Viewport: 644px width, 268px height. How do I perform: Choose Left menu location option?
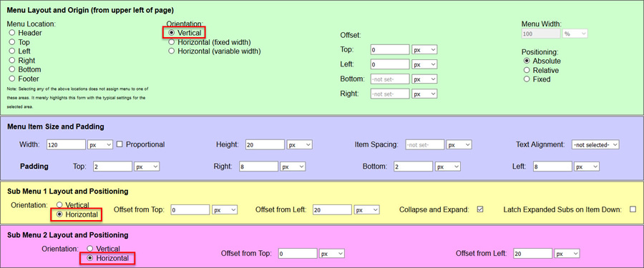pos(12,51)
